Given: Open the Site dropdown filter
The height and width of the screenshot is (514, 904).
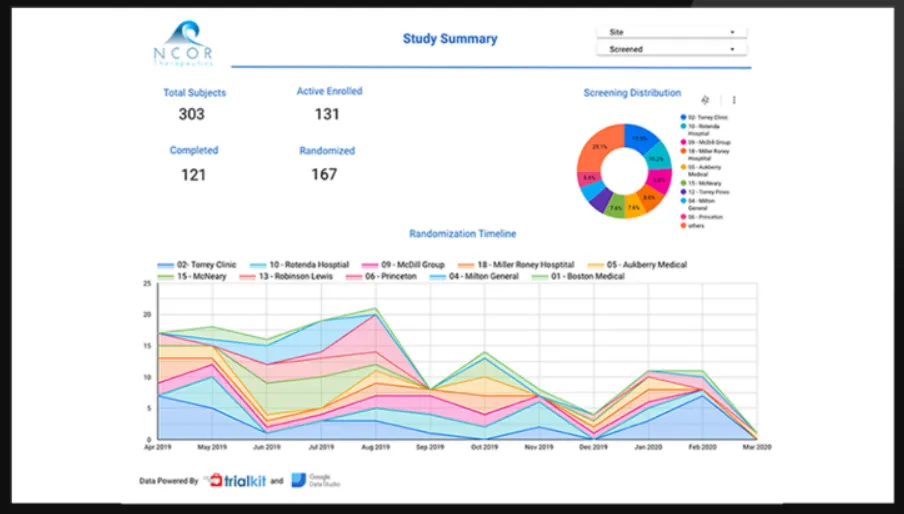Looking at the screenshot, I should tap(672, 32).
